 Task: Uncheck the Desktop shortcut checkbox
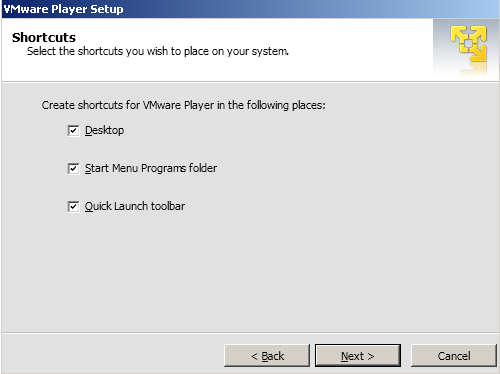pyautogui.click(x=73, y=131)
